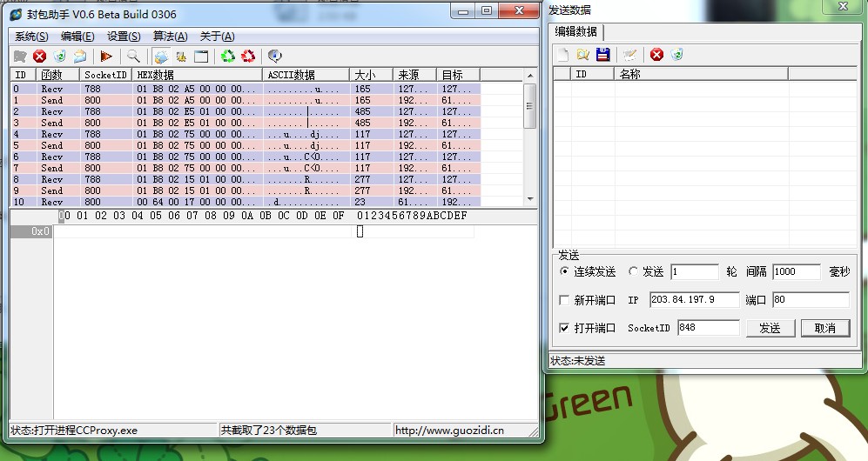This screenshot has height=461, width=868.
Task: Click the green recycle arrows icon
Action: click(227, 56)
